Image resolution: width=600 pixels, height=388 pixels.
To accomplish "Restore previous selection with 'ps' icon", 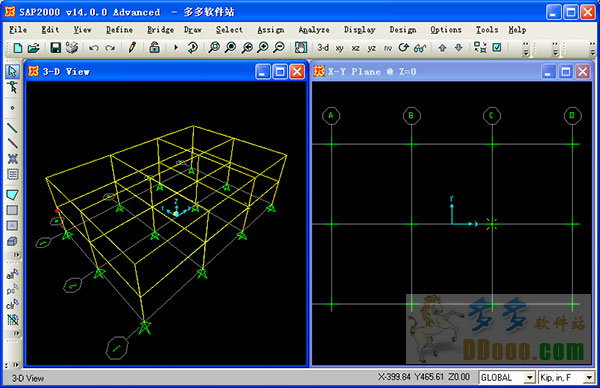I will pyautogui.click(x=12, y=290).
